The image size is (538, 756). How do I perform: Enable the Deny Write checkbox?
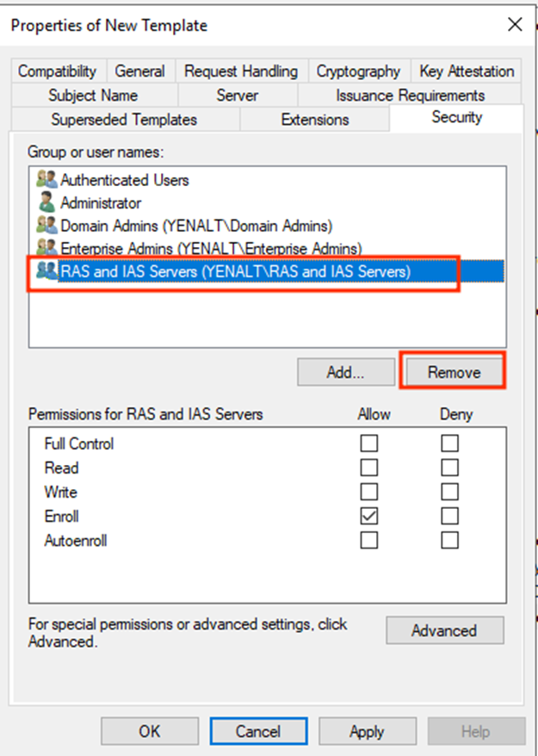(x=449, y=492)
